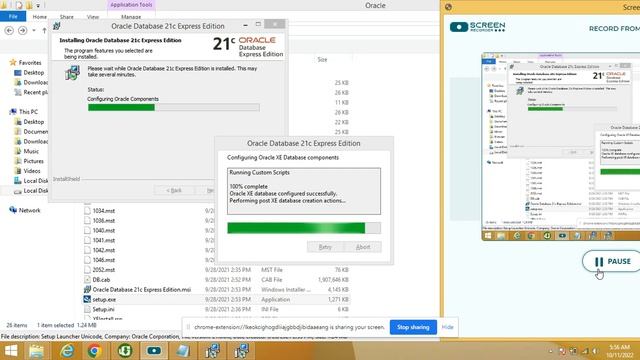
Task: Open the first installer taskbar icon
Action: [x=212, y=351]
